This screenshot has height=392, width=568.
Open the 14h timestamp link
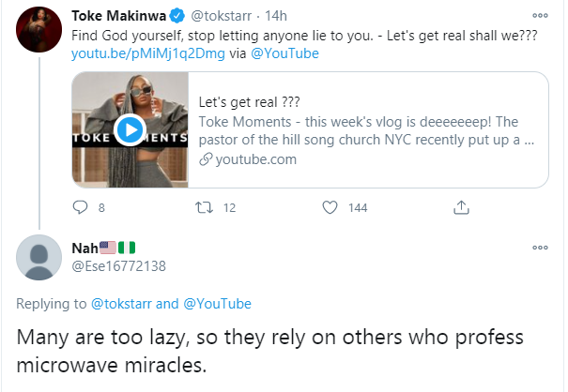[x=276, y=16]
